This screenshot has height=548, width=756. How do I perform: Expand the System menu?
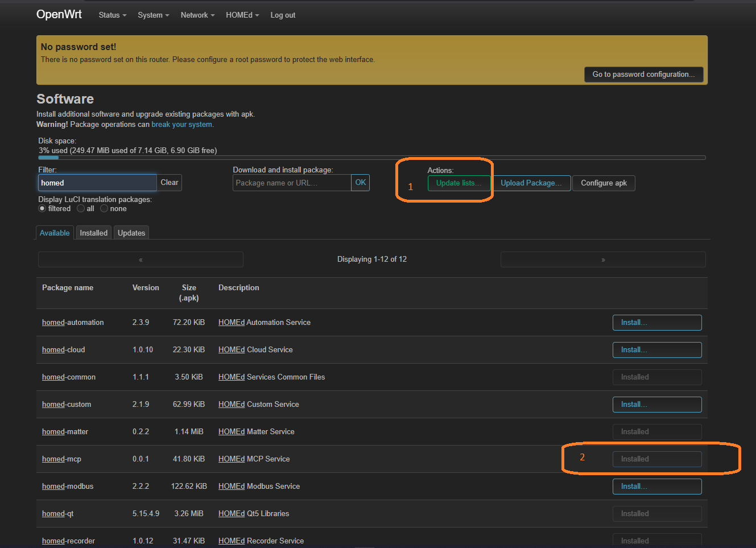click(153, 15)
